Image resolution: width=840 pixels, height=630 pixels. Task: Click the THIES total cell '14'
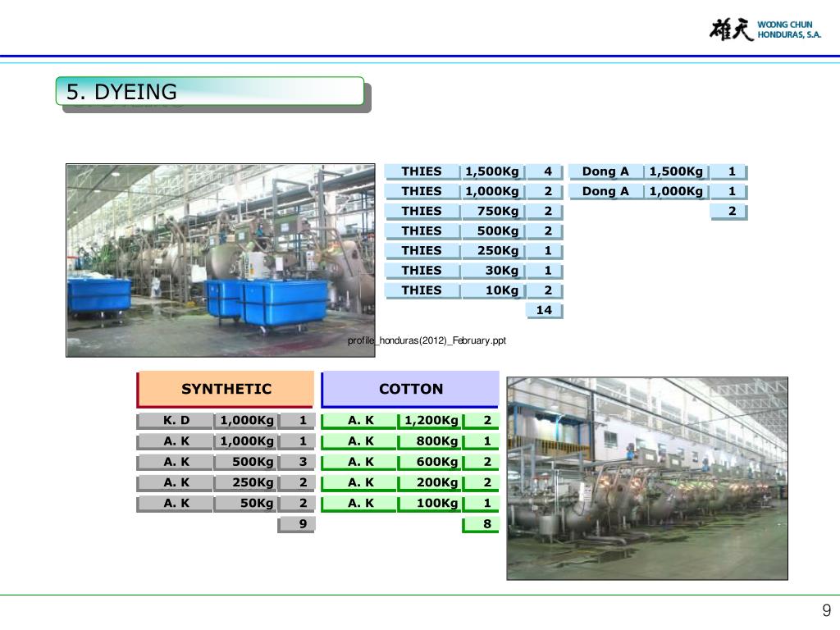click(x=545, y=310)
